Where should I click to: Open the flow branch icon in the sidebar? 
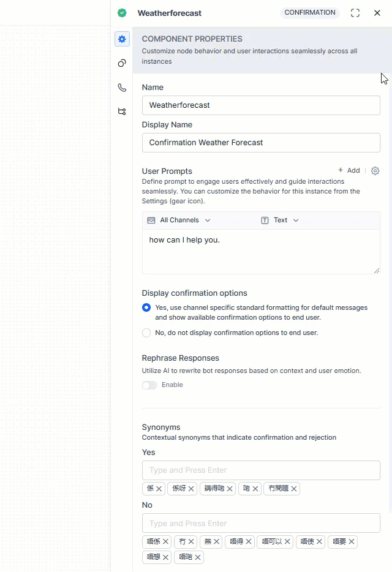pyautogui.click(x=122, y=111)
